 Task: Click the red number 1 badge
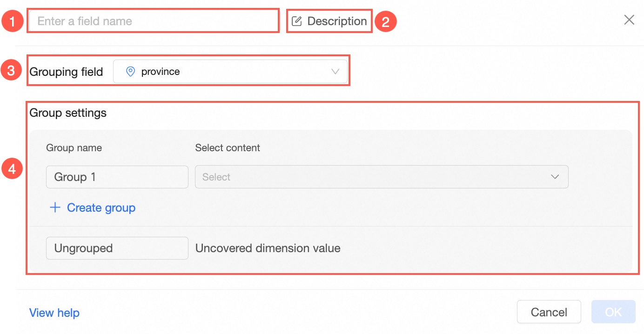[x=13, y=21]
